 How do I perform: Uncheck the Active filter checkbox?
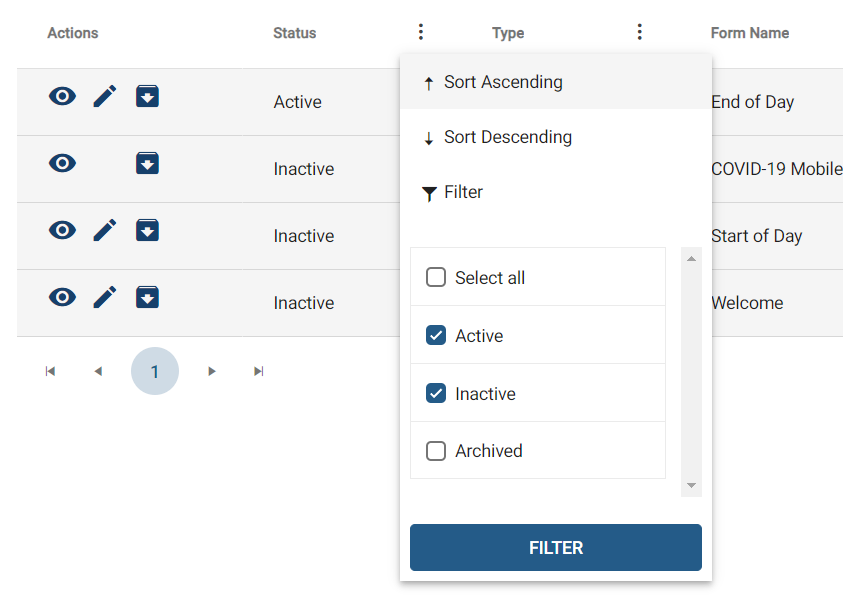click(x=436, y=335)
